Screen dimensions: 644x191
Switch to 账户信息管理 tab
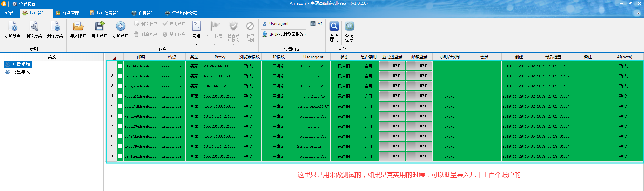click(105, 13)
